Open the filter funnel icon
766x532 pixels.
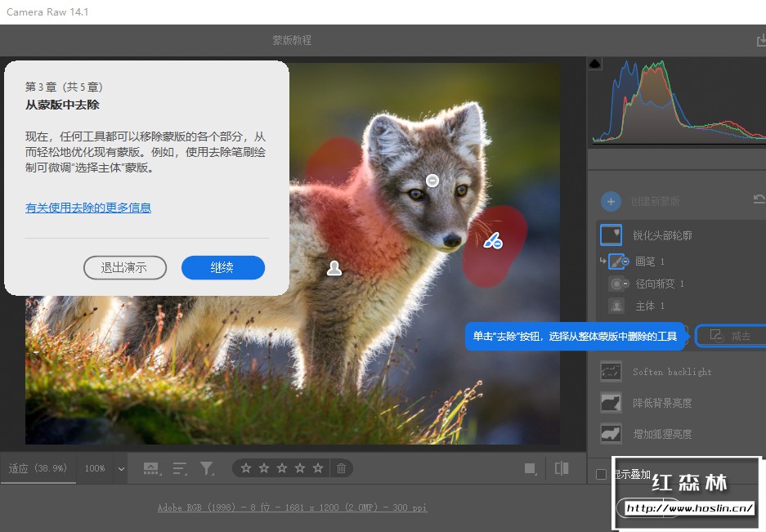(207, 468)
